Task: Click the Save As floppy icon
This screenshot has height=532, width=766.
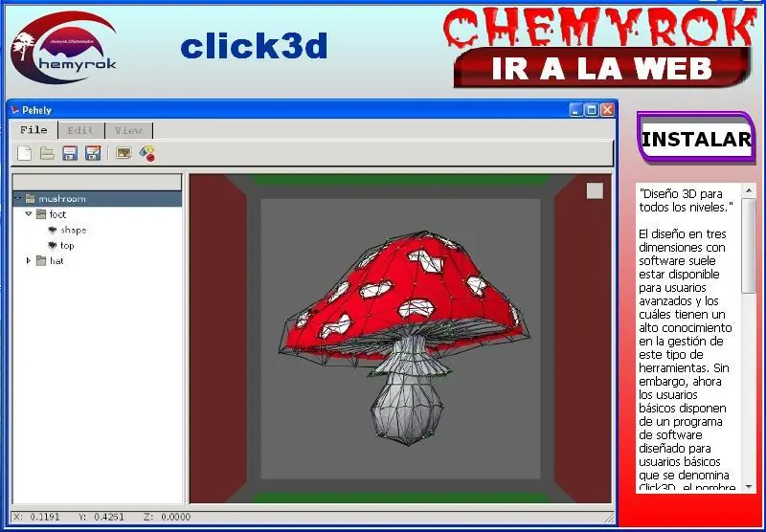Action: click(x=93, y=153)
